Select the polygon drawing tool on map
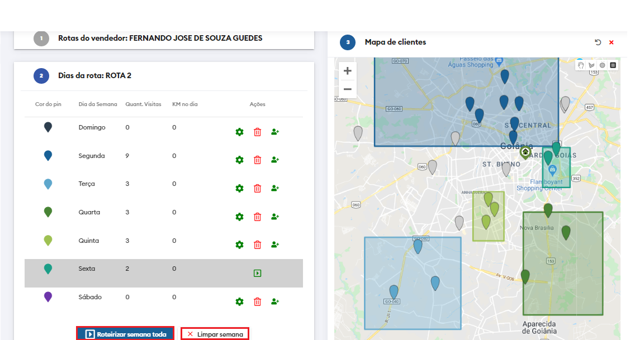The width and height of the screenshot is (644, 340). 591,65
